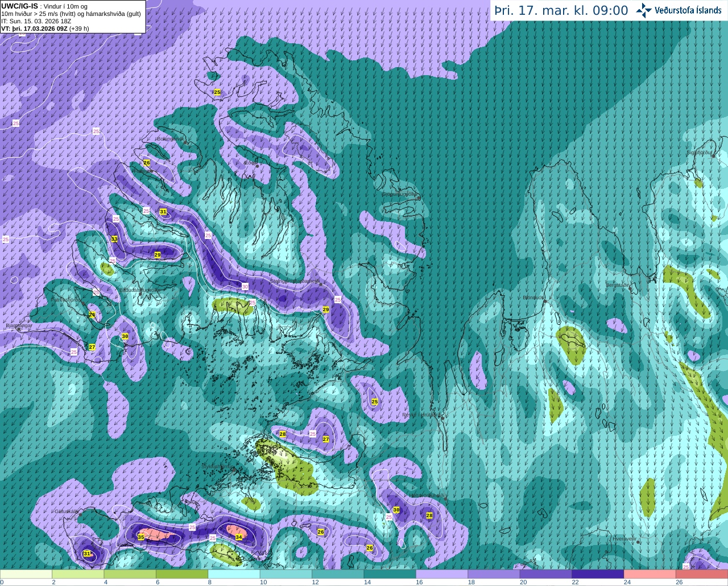Viewport: 728px width, 586px height.
Task: Click the yellow gust label '35'
Action: coord(141,537)
